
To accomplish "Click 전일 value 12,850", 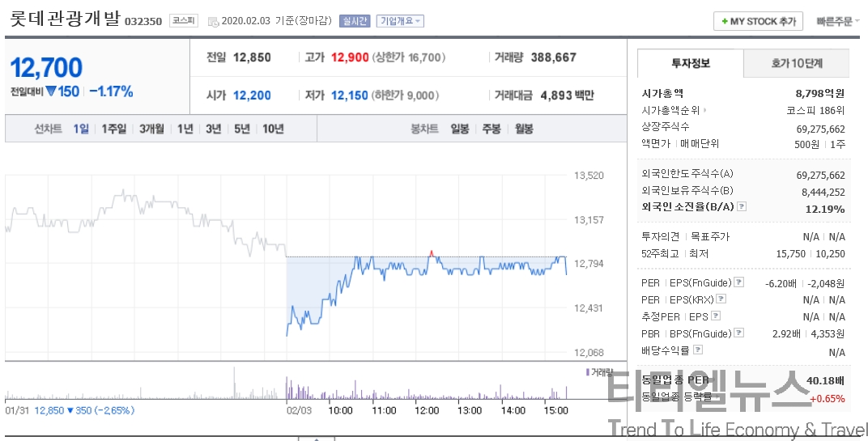I will pos(252,57).
